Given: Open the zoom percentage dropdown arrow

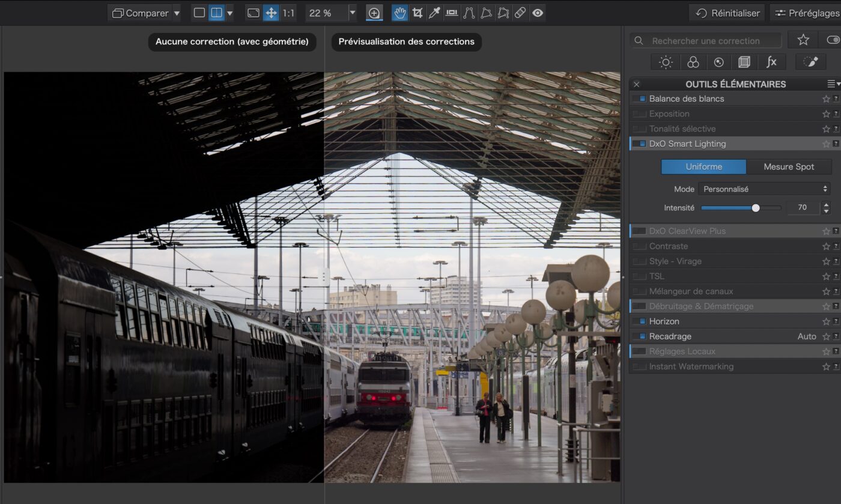Looking at the screenshot, I should click(352, 13).
